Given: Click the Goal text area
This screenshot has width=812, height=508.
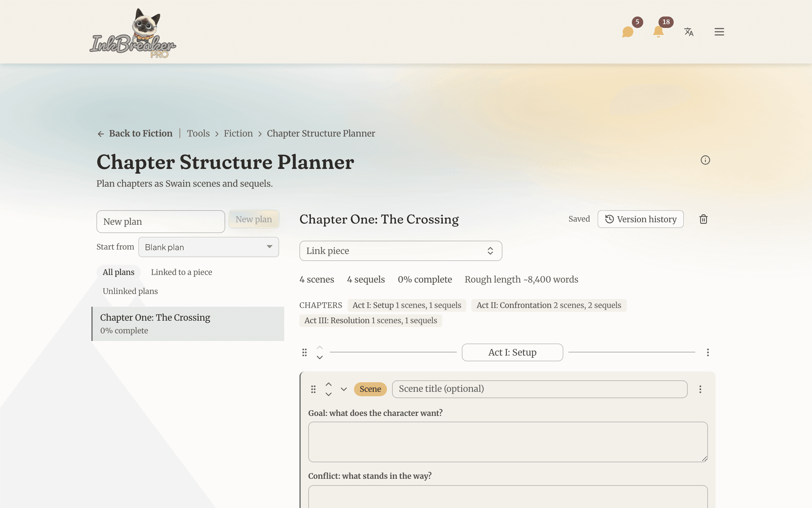Looking at the screenshot, I should (x=508, y=442).
